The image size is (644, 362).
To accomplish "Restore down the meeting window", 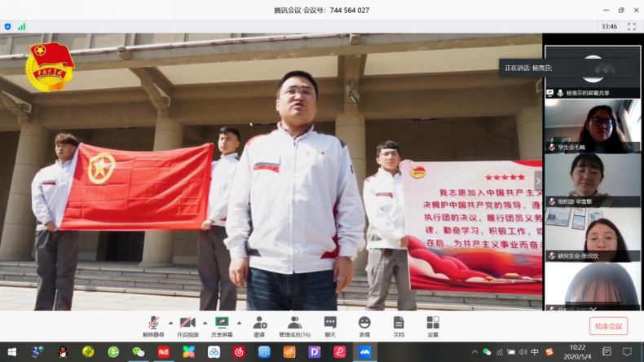I will click(621, 11).
